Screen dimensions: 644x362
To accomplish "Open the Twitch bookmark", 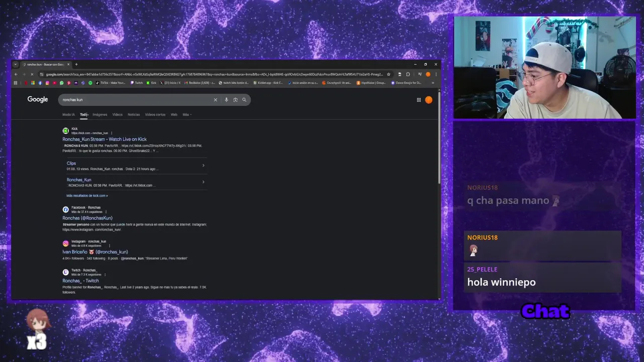I will coord(136,83).
